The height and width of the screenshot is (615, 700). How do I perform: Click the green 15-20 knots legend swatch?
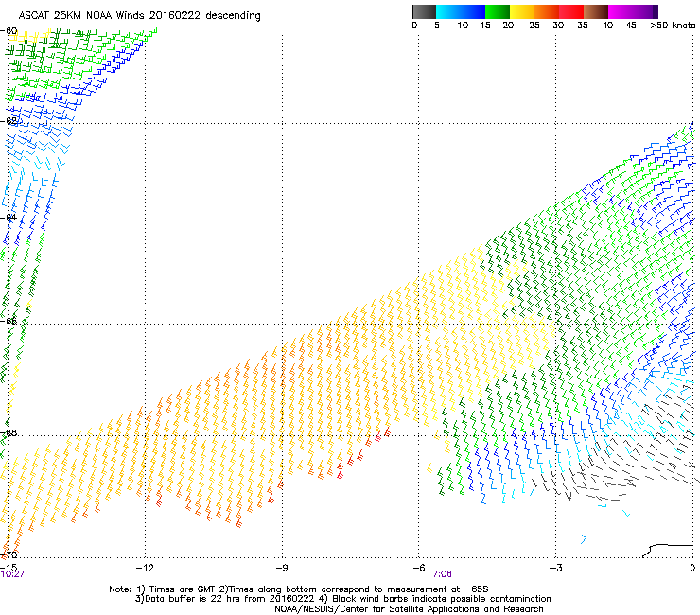click(498, 11)
